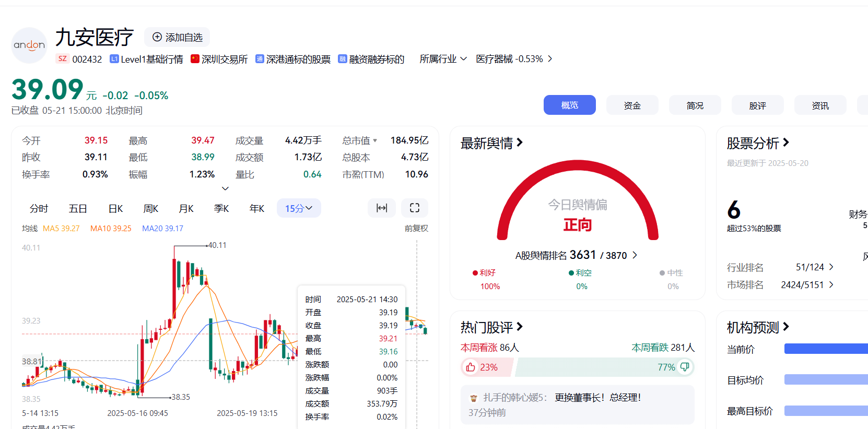Click the 当前价 blue bar

click(x=826, y=349)
